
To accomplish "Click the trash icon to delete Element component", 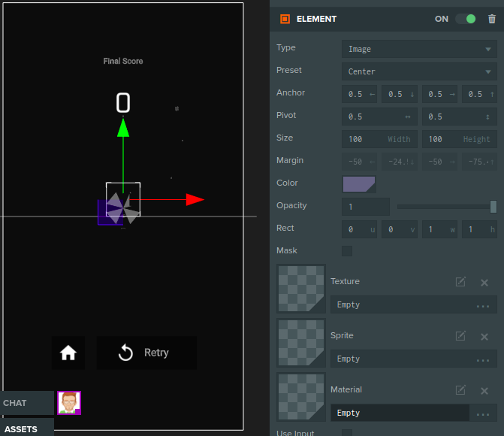I will [x=492, y=20].
